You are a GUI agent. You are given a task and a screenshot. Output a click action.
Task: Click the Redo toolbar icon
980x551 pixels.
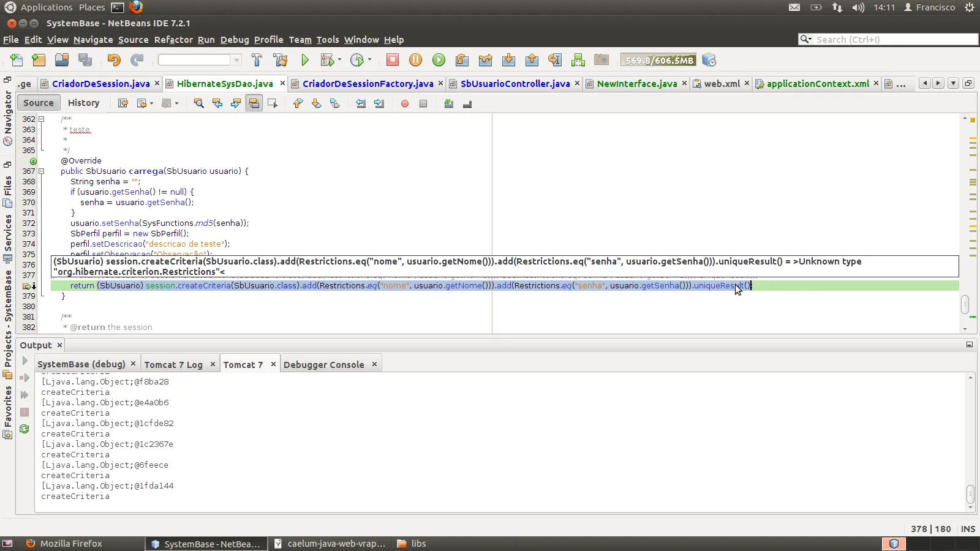137,60
